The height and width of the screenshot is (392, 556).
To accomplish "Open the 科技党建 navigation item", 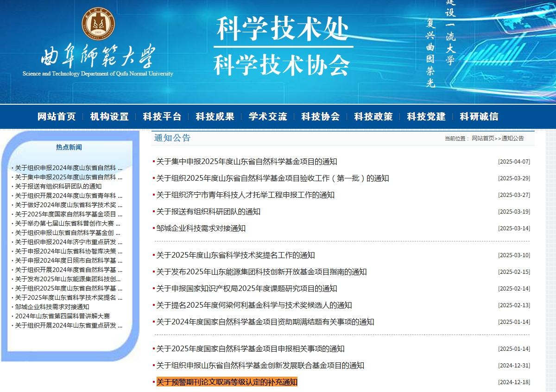I will tap(426, 117).
